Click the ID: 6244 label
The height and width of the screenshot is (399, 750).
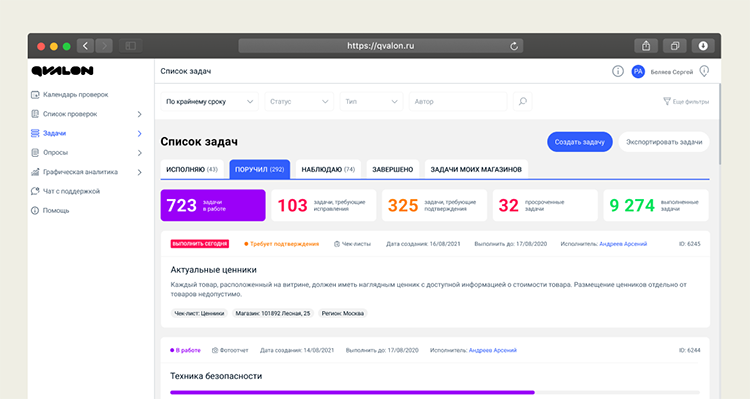pos(690,350)
